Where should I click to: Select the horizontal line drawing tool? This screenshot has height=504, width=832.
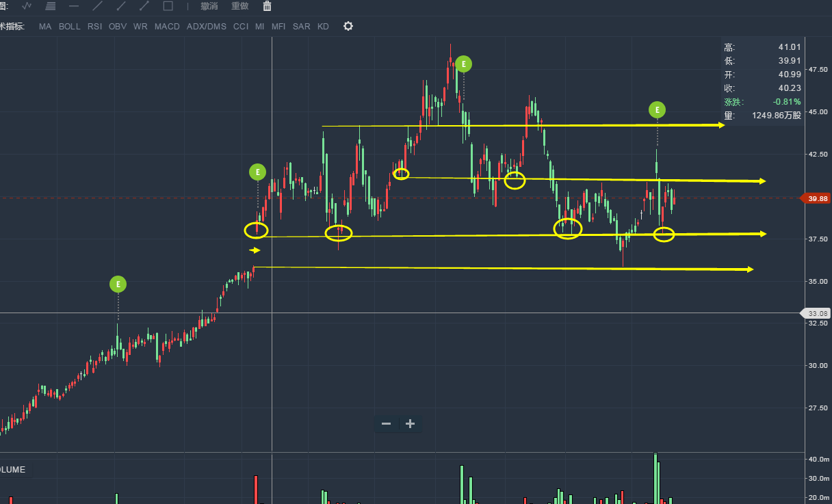(x=74, y=6)
